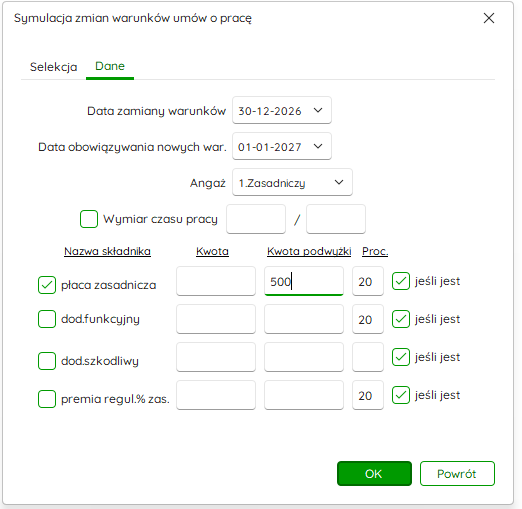The height and width of the screenshot is (509, 522).
Task: Click Kwota podwyżki field for dod.szkodliwy
Action: tap(304, 357)
